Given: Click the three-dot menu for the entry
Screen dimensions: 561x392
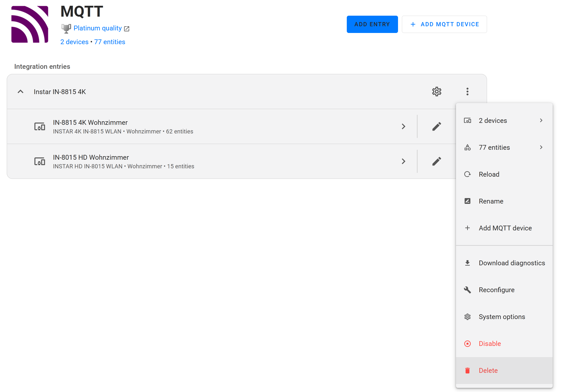Looking at the screenshot, I should [x=467, y=92].
